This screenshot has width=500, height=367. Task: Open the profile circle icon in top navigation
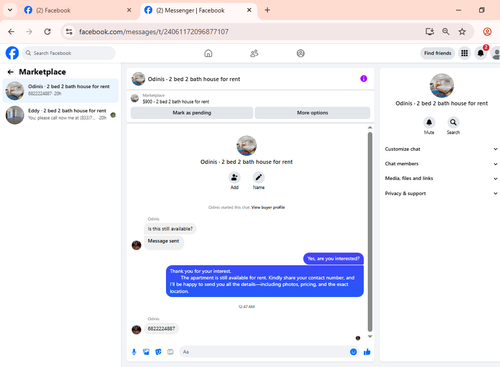point(301,53)
